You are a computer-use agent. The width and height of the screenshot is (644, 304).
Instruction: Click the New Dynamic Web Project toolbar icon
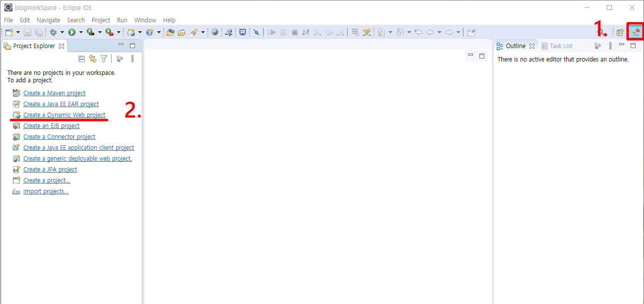click(x=131, y=32)
